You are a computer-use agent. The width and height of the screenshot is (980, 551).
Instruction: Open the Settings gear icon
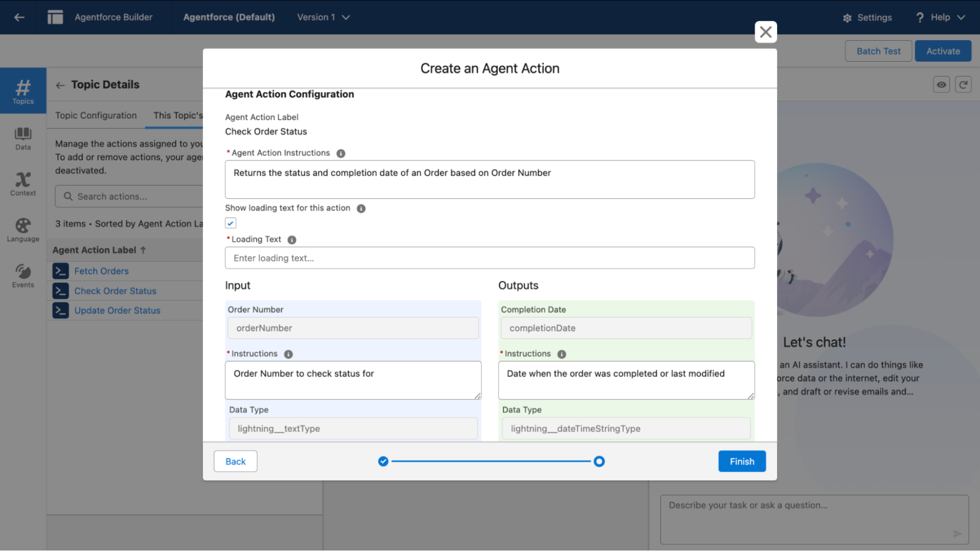coord(847,18)
